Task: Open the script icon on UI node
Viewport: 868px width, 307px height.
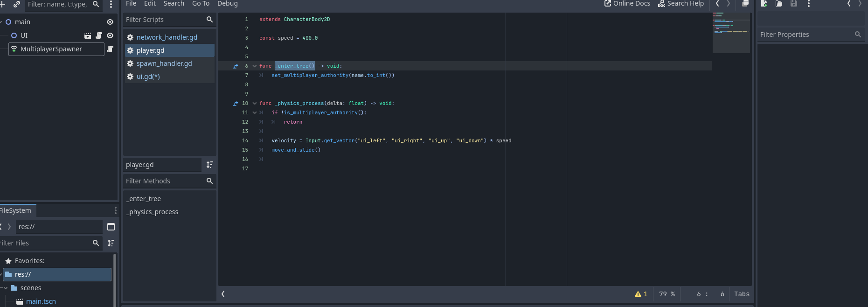Action: pyautogui.click(x=99, y=35)
